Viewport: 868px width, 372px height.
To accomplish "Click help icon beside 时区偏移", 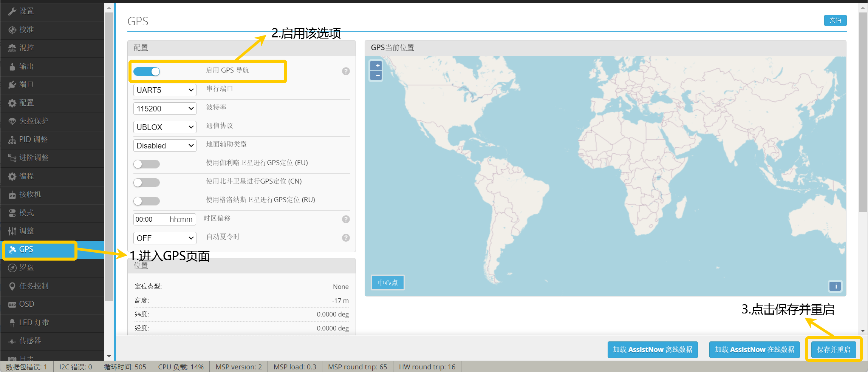I will (x=345, y=219).
